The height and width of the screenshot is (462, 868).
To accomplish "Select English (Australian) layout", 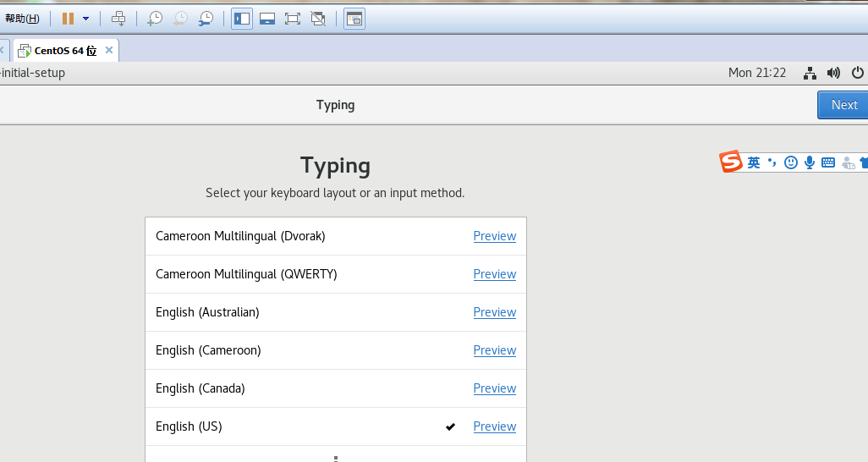I will click(336, 313).
